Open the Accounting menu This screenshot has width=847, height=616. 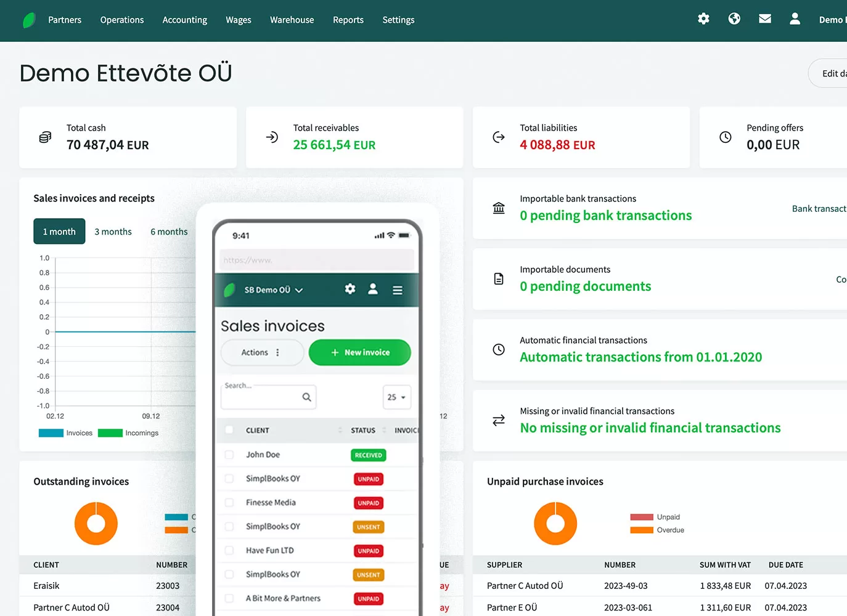pos(184,20)
